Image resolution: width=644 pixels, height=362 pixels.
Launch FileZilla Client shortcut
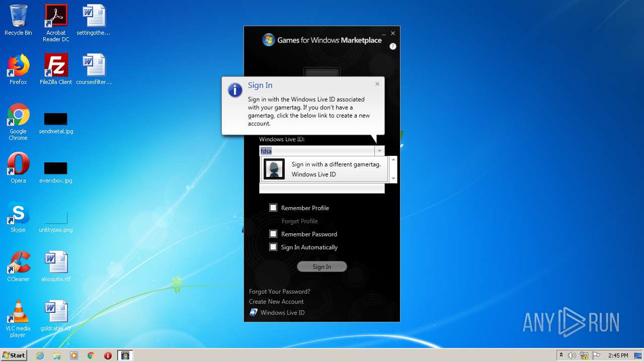click(56, 69)
